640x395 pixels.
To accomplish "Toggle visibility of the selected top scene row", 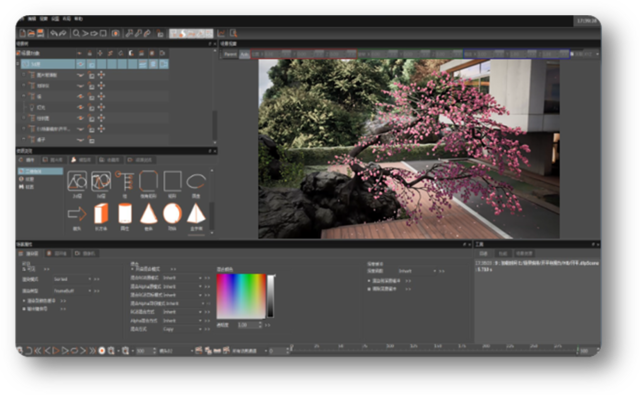I will tap(80, 64).
